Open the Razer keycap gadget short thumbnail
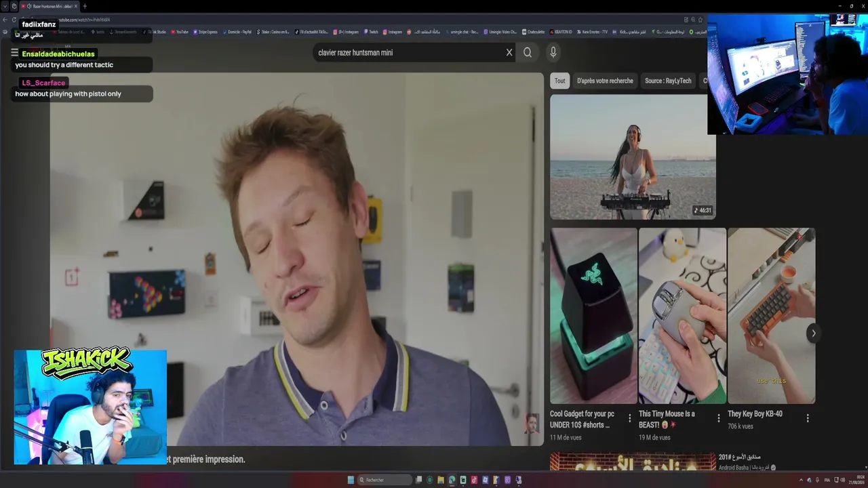 tap(593, 316)
